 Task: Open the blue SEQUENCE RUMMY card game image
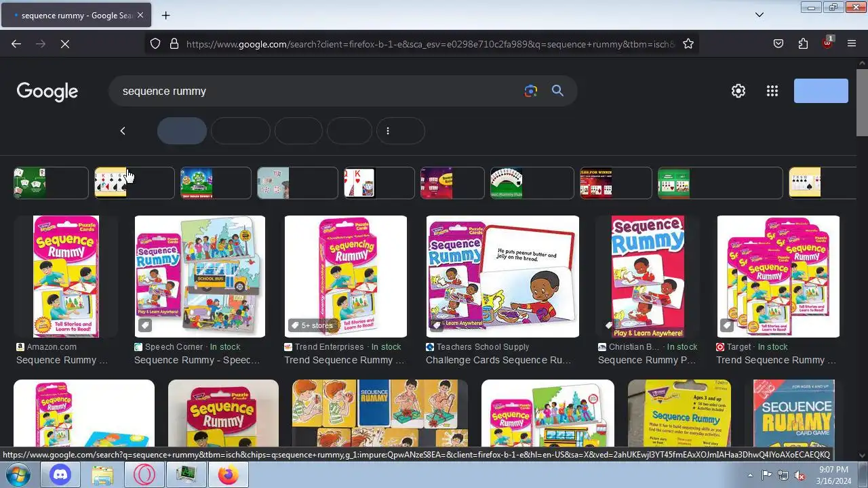coord(794,413)
